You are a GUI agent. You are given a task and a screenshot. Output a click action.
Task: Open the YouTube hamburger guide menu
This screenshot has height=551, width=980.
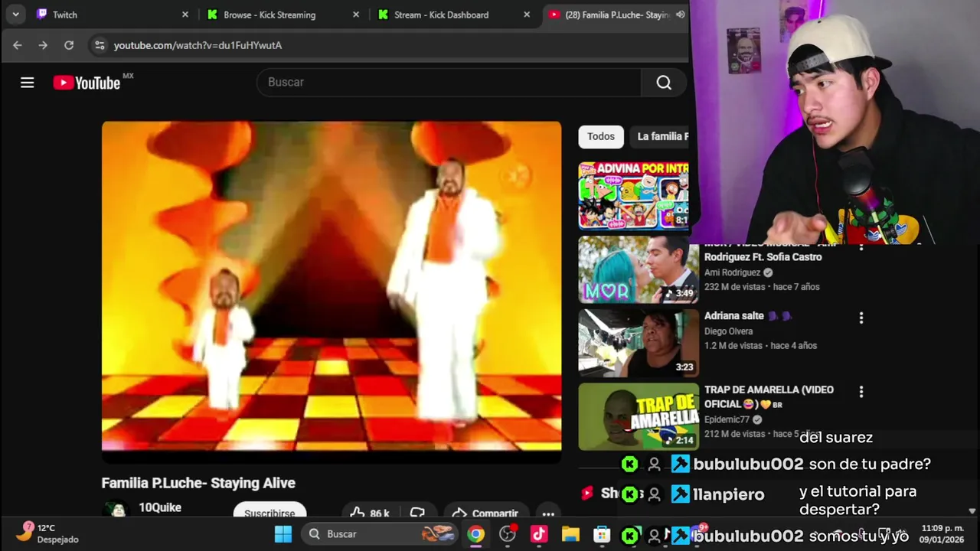[28, 83]
